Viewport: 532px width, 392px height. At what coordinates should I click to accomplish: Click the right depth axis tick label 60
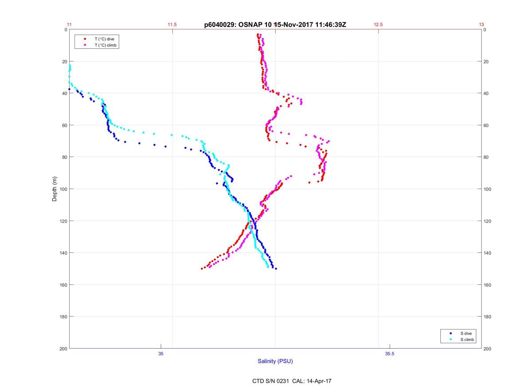pos(486,125)
